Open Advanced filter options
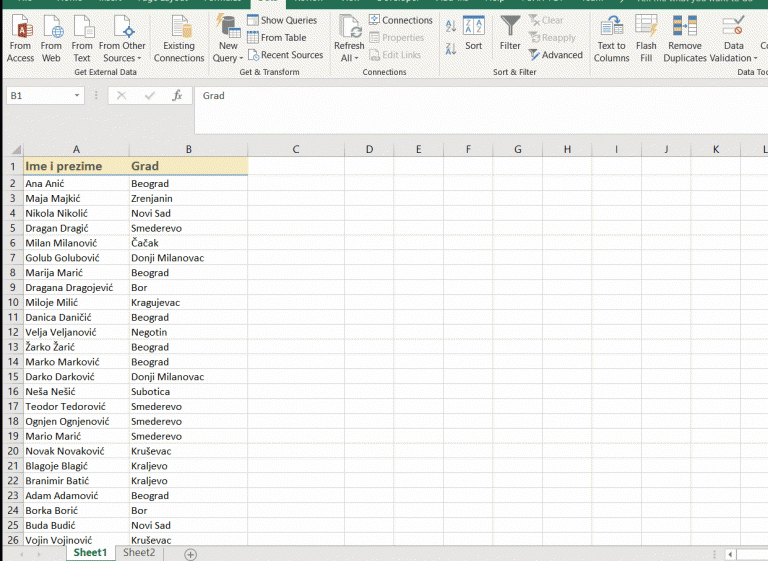Image resolution: width=768 pixels, height=561 pixels. 555,55
